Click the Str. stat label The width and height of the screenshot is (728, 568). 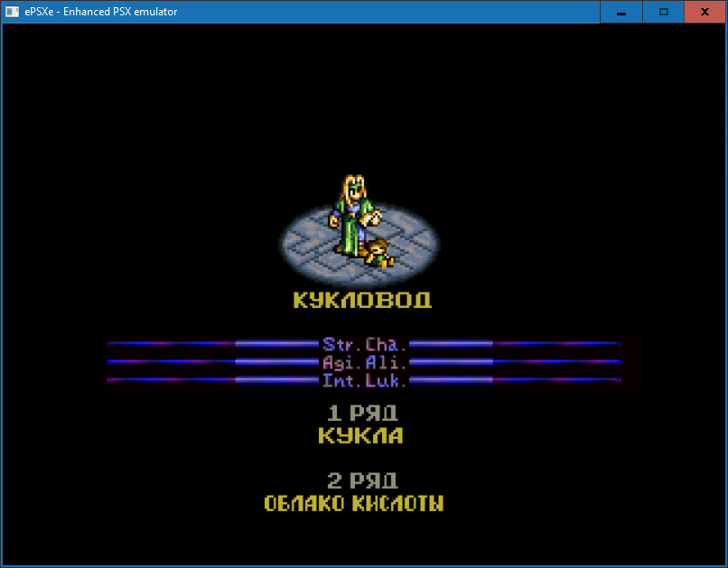click(341, 344)
